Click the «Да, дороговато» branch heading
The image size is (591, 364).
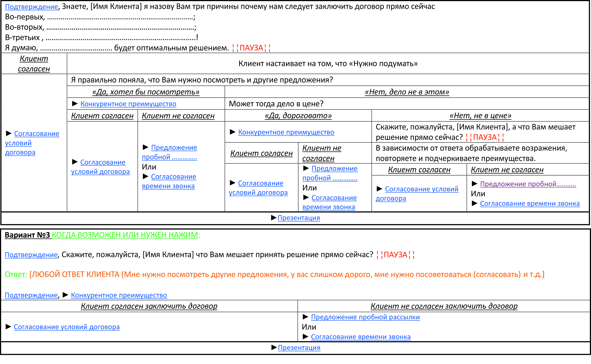(x=298, y=116)
